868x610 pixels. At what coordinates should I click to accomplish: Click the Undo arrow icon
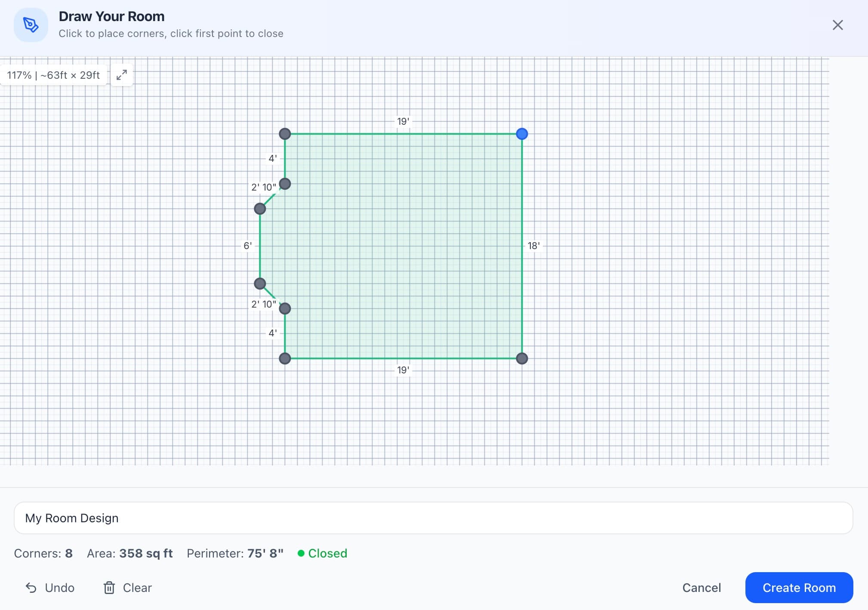point(31,588)
